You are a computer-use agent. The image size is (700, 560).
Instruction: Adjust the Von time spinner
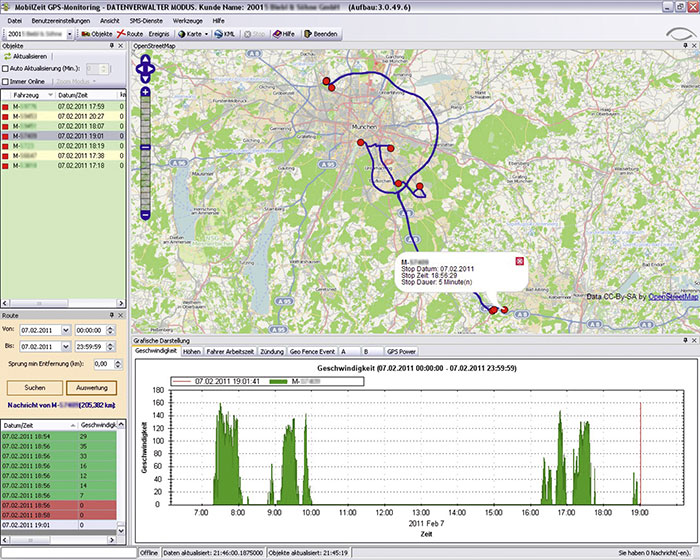(x=110, y=330)
